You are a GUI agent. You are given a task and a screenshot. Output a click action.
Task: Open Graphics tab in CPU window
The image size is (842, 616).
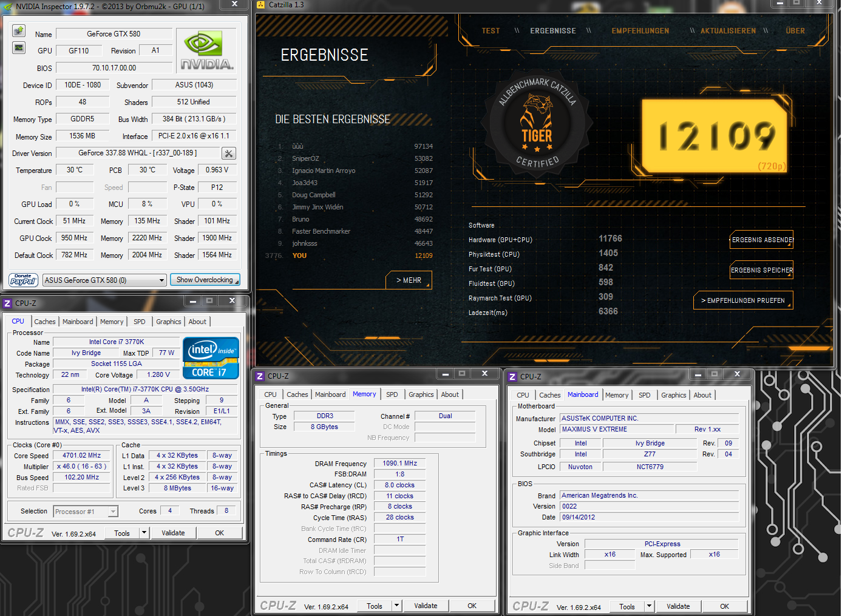169,322
